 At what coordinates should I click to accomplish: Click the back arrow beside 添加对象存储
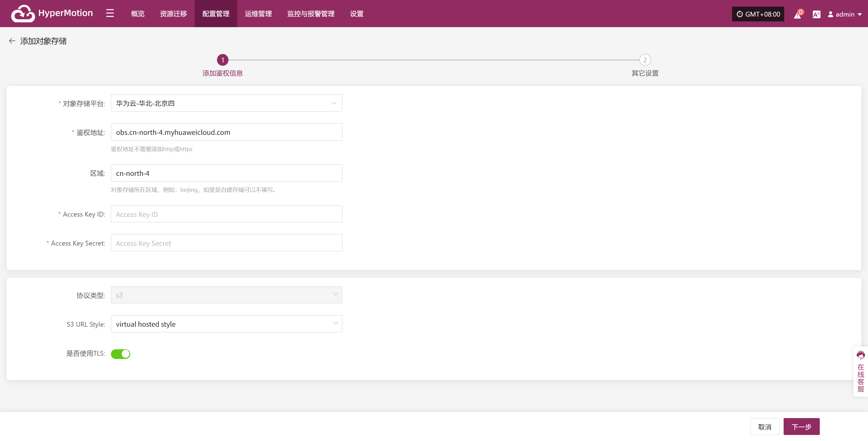pyautogui.click(x=12, y=41)
